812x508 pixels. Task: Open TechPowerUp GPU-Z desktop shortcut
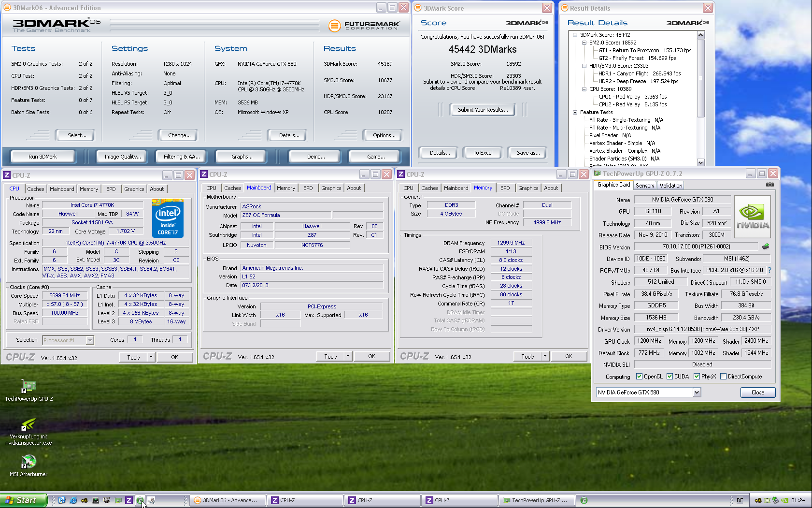click(28, 390)
